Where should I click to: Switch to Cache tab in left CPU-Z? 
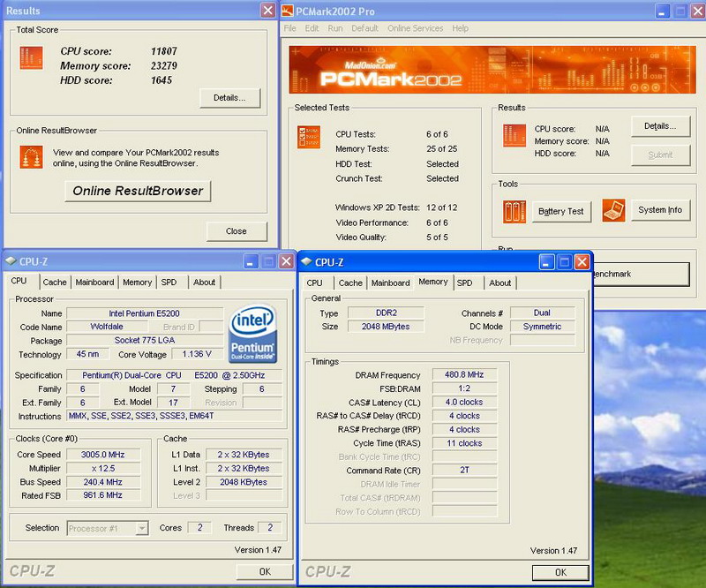pyautogui.click(x=55, y=283)
